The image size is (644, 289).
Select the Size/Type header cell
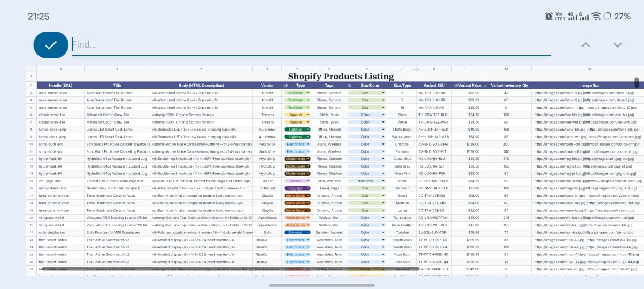[x=402, y=85]
